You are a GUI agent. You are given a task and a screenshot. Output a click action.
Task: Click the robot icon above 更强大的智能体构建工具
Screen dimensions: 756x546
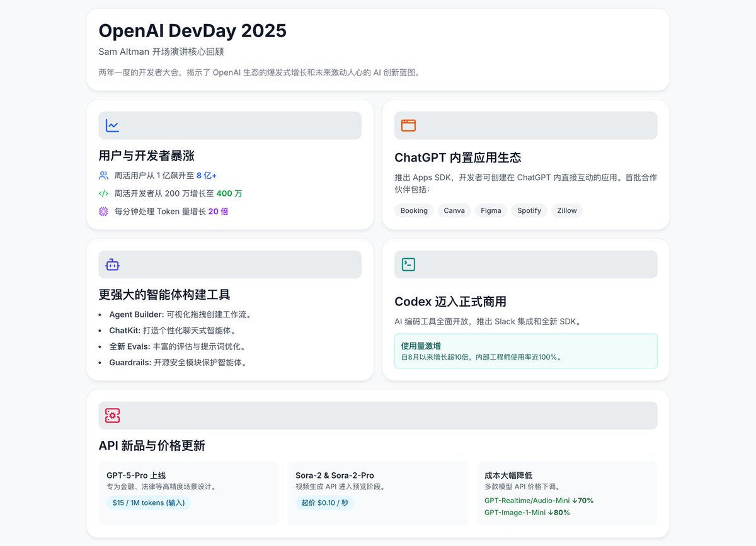[x=112, y=264]
